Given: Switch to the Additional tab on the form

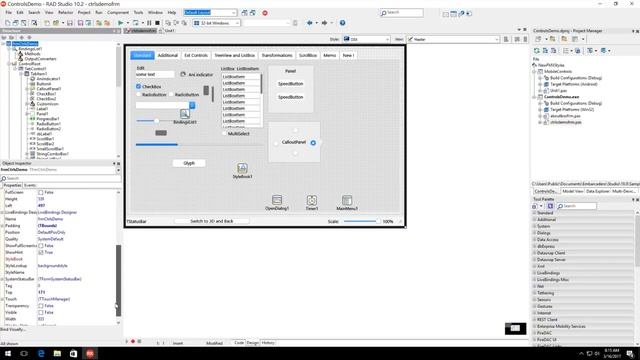Looking at the screenshot, I should point(168,55).
